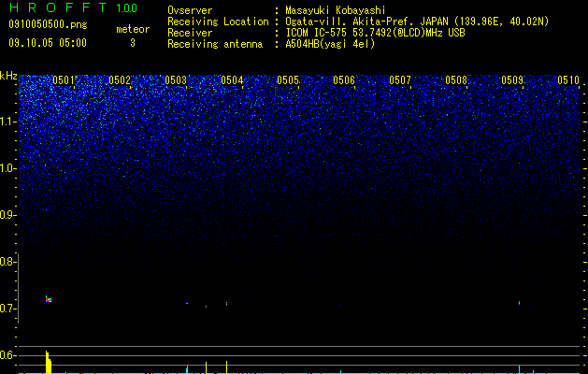The image size is (588, 374).
Task: Click the cyan echo near 0509
Action: click(x=520, y=303)
